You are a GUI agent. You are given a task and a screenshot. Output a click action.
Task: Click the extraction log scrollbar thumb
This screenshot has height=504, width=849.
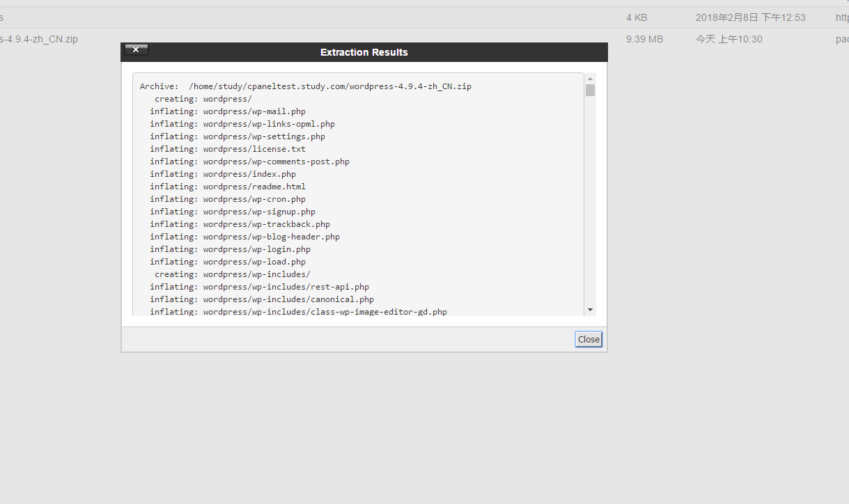pyautogui.click(x=590, y=90)
